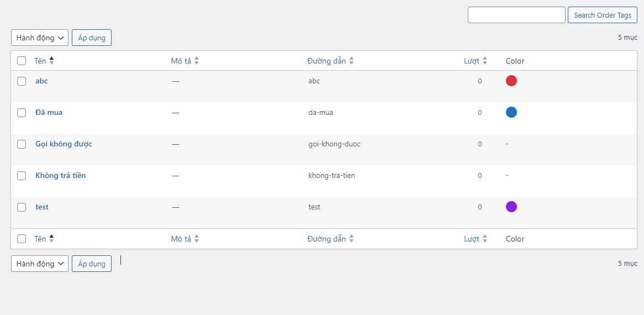Image resolution: width=644 pixels, height=315 pixels.
Task: Sort by Tên using header sort arrows
Action: coord(51,61)
